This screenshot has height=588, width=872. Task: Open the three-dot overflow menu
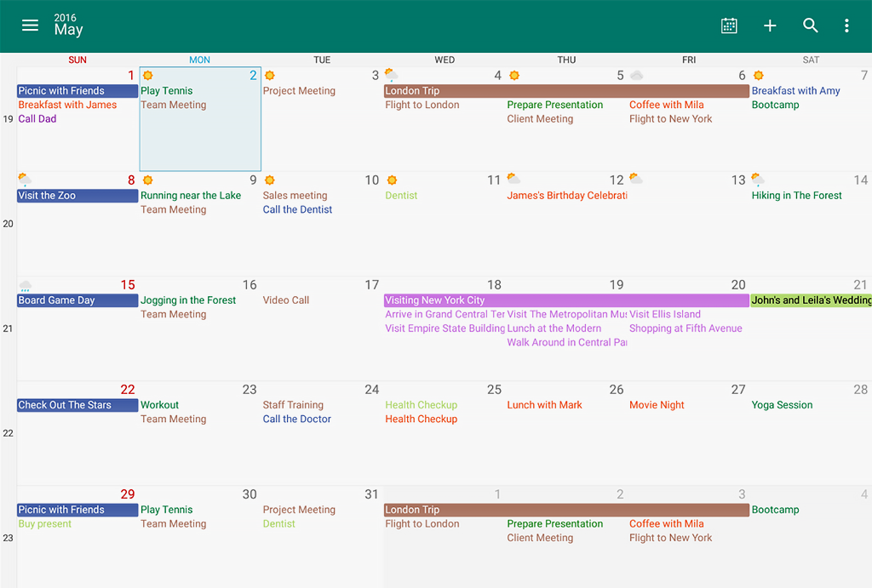846,26
